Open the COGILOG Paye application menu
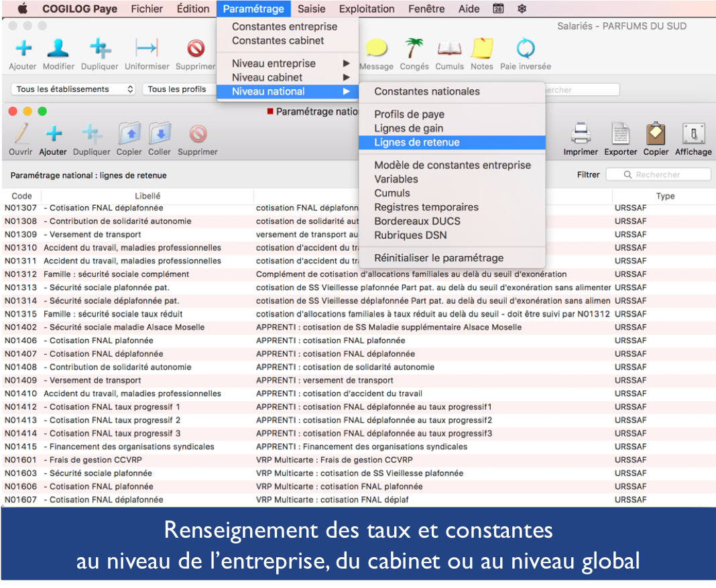716x588 pixels. pyautogui.click(x=80, y=9)
